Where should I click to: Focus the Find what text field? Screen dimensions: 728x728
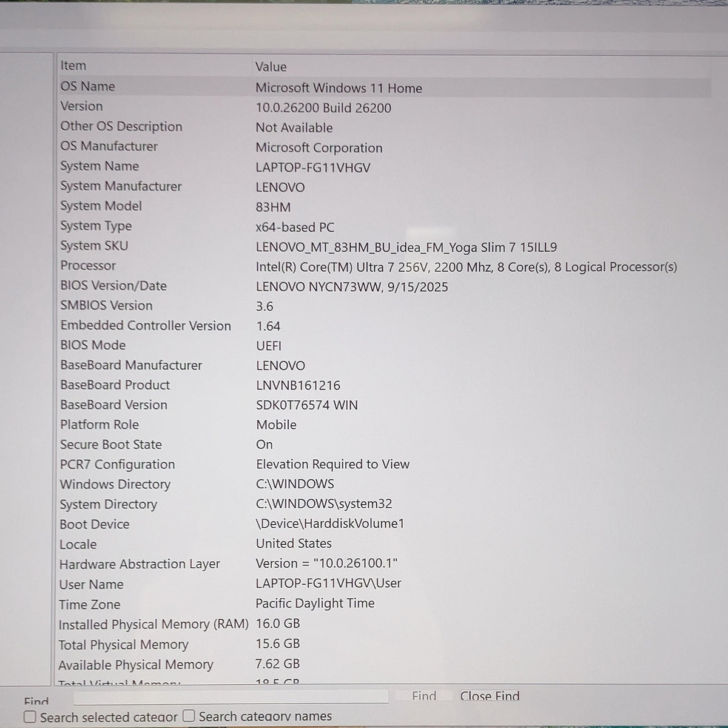click(x=230, y=696)
